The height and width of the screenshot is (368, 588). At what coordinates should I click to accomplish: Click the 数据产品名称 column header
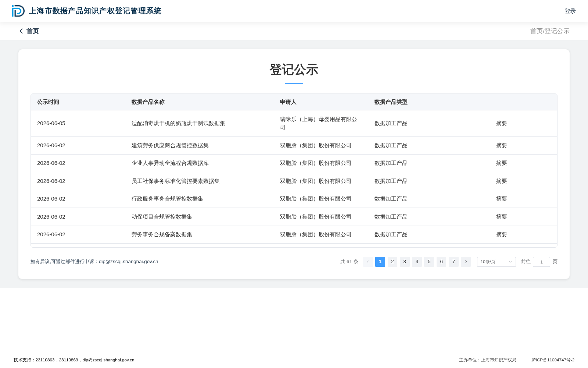pos(148,102)
